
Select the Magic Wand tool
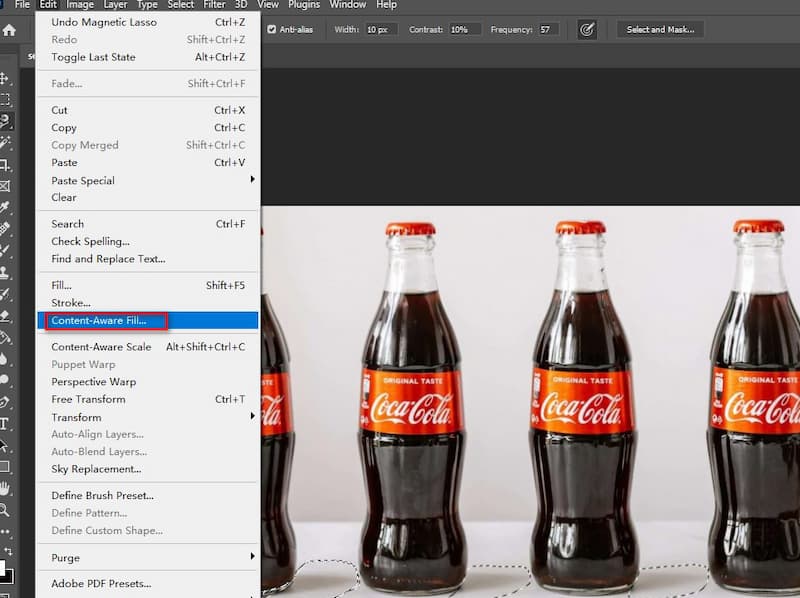coord(5,142)
